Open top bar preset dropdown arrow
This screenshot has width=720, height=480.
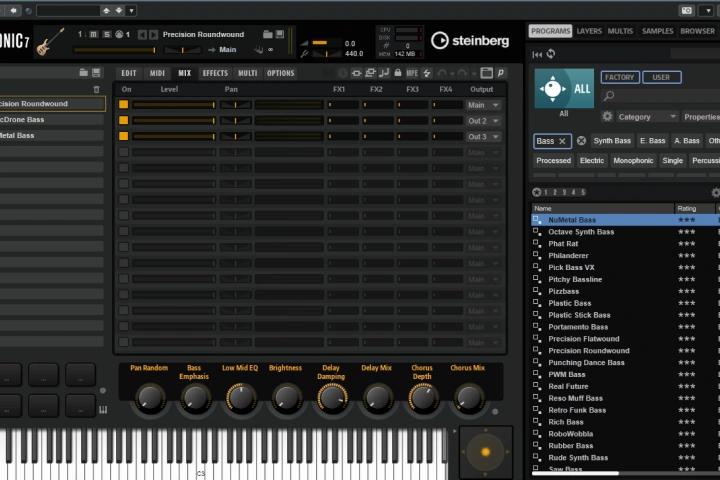131,10
